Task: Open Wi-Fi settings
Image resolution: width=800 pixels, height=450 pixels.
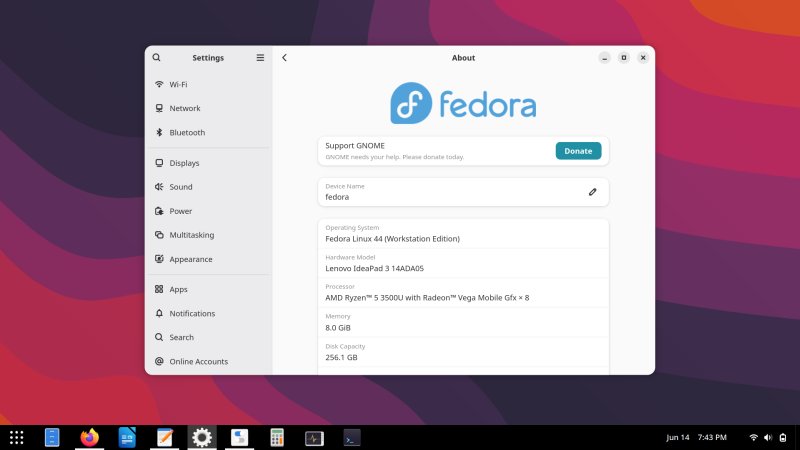Action: [x=208, y=84]
